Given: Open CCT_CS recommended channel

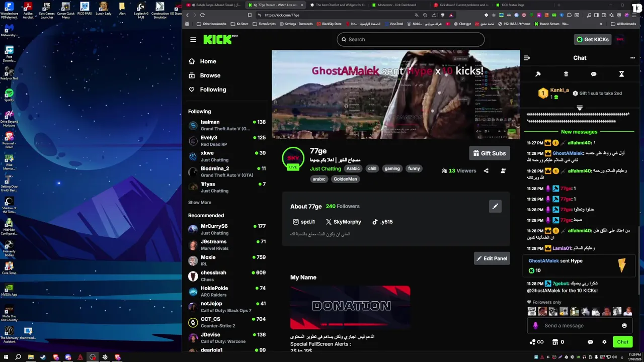Looking at the screenshot, I should tap(227, 322).
